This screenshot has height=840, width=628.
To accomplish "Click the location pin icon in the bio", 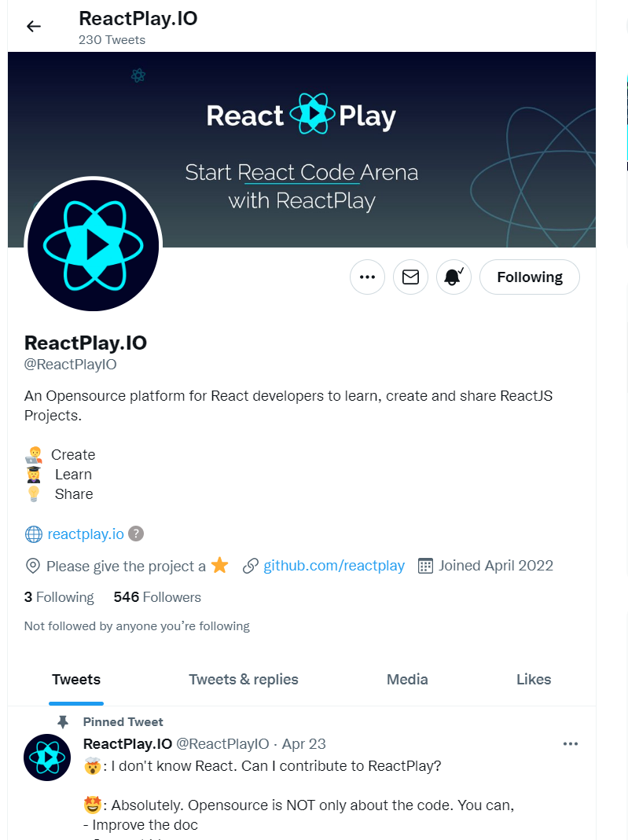I will (x=31, y=565).
